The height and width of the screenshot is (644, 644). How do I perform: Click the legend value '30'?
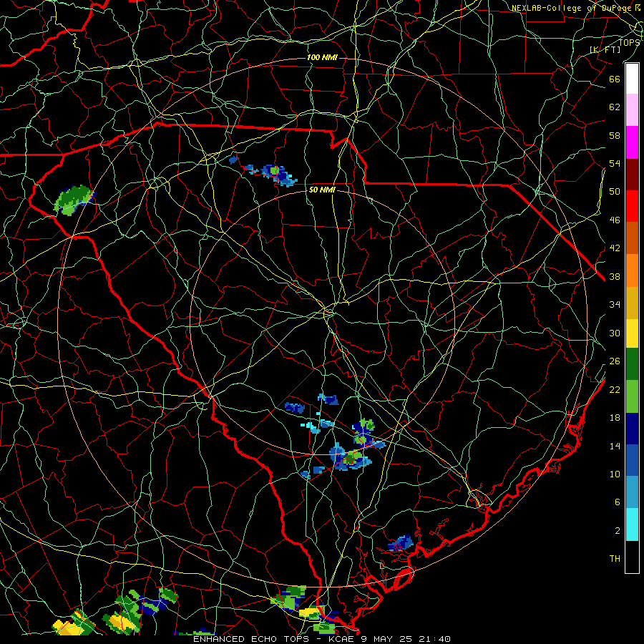pos(615,333)
